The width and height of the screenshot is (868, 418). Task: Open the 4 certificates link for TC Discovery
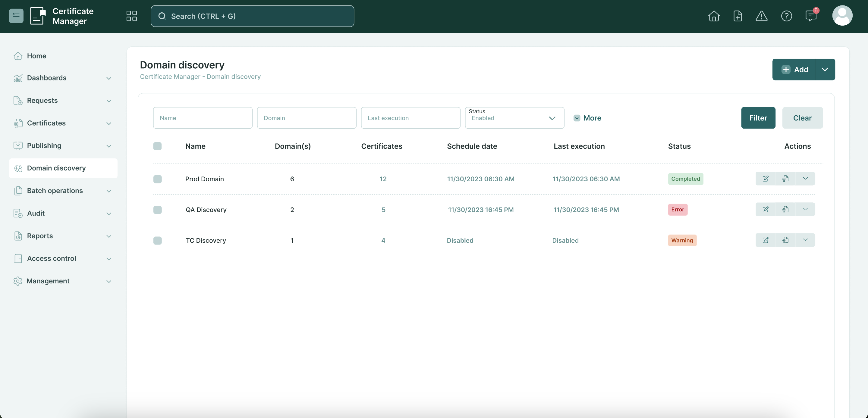point(383,240)
